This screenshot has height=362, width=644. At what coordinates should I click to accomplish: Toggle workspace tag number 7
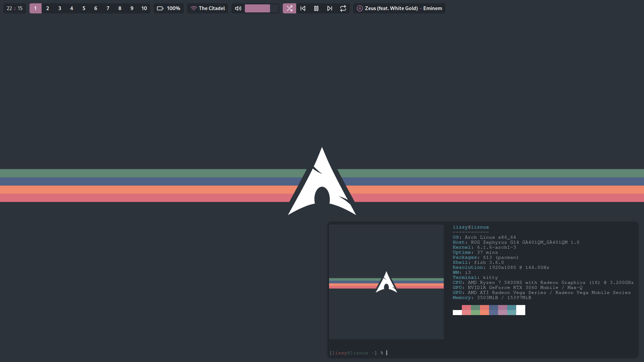pyautogui.click(x=107, y=8)
